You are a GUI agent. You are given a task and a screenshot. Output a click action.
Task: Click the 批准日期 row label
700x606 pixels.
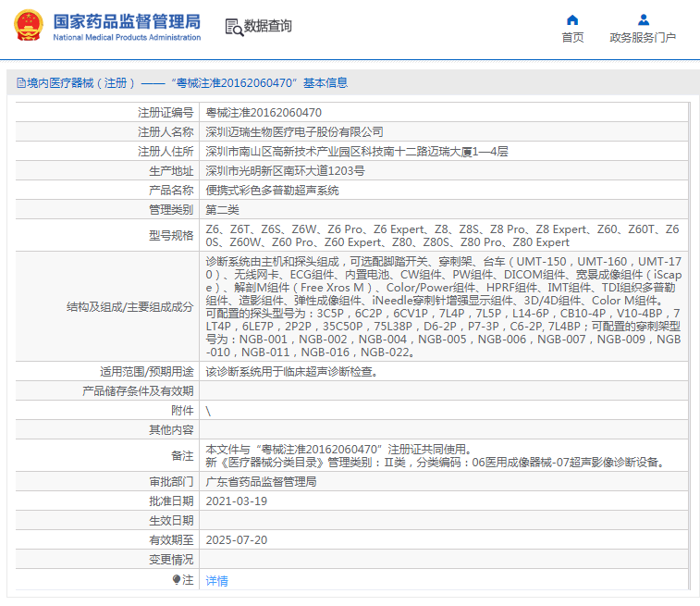171,501
